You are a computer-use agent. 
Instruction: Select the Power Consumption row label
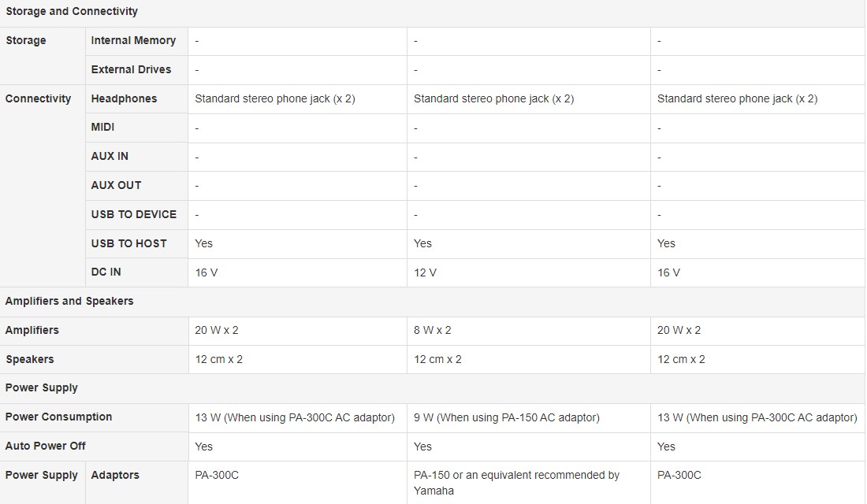(58, 417)
